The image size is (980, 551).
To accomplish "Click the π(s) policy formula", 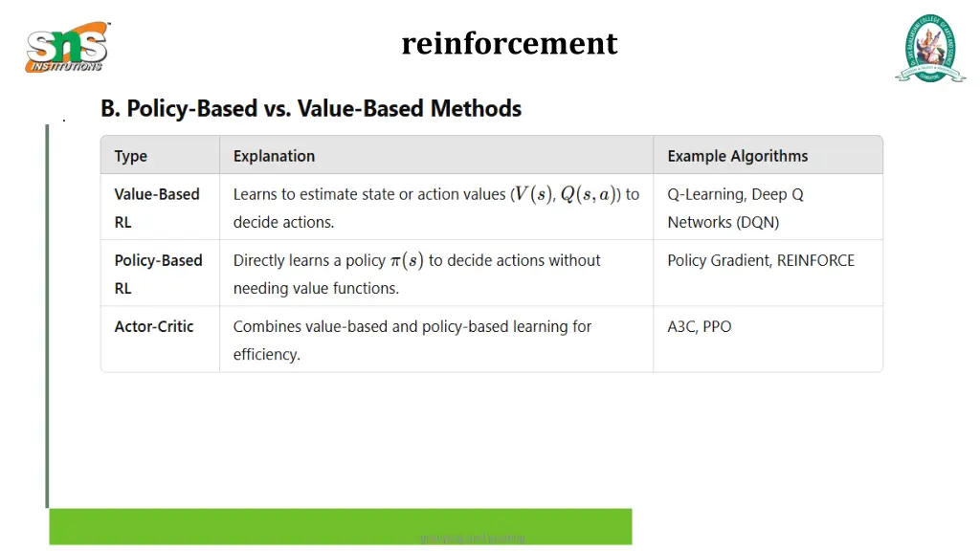I will coord(407,260).
